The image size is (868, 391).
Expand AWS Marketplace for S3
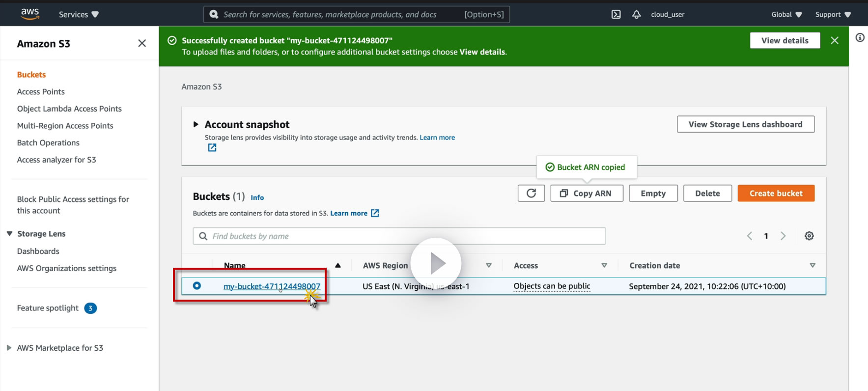click(x=9, y=348)
